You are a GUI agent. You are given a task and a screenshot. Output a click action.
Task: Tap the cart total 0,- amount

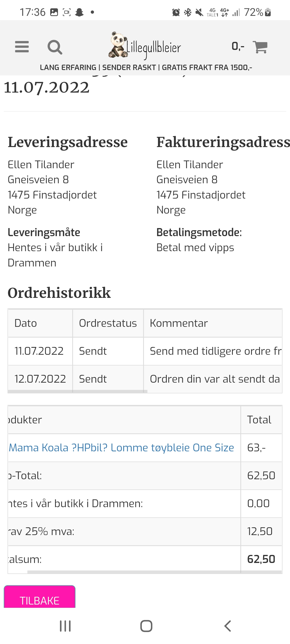pyautogui.click(x=238, y=46)
